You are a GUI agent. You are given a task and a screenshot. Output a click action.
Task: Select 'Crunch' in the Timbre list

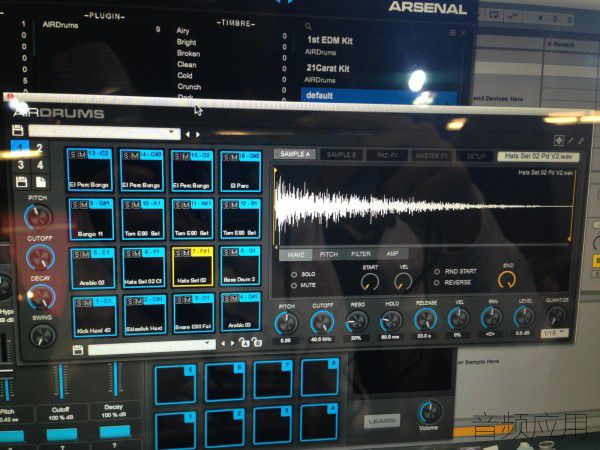[x=189, y=86]
